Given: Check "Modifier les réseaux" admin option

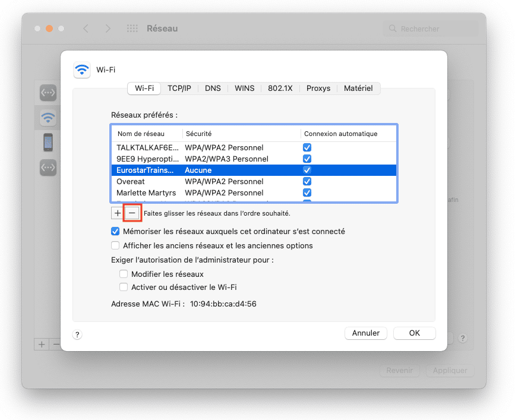Looking at the screenshot, I should [x=124, y=274].
